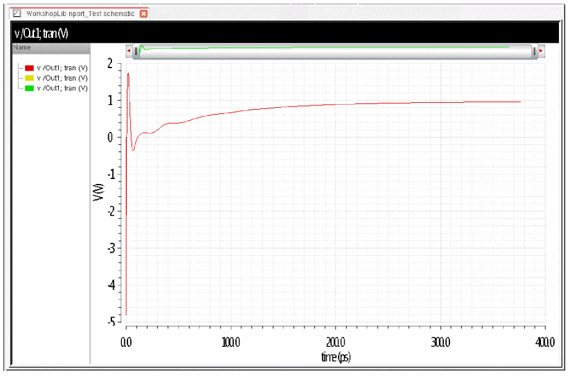
Task: Click the 400.0 x-axis tick label
Action: point(545,342)
